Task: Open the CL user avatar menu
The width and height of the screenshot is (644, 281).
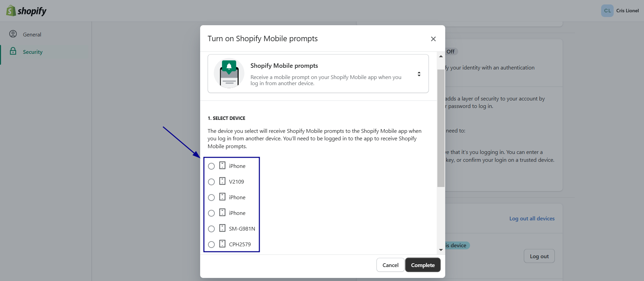Action: 607,11
